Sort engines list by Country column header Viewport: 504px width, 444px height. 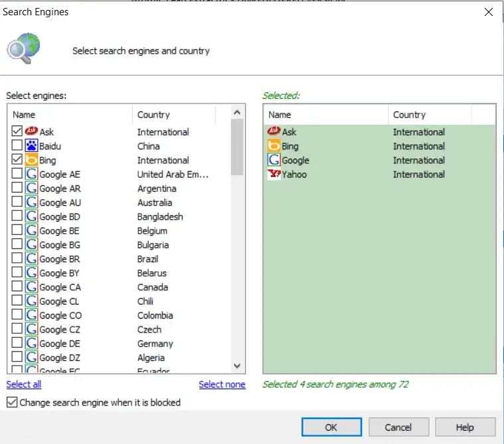click(174, 115)
